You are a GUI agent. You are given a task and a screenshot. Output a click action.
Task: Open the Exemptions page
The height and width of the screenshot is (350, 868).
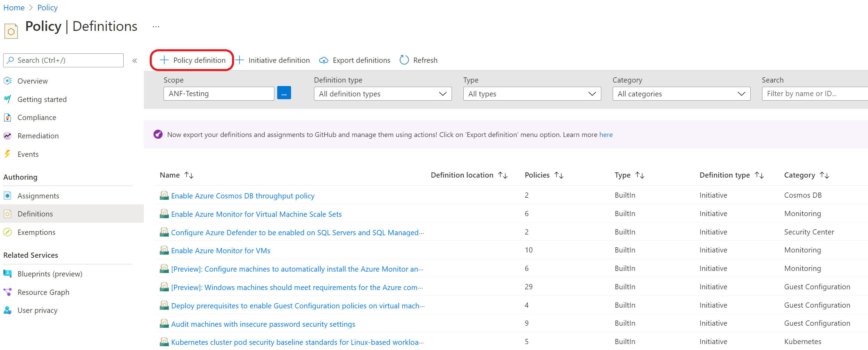click(x=36, y=232)
